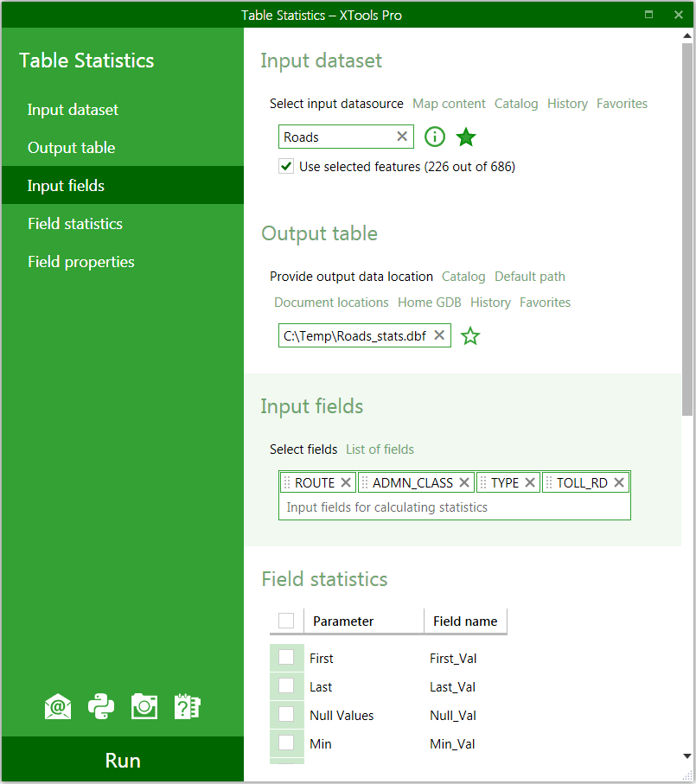Open the Map content datasource list
The width and height of the screenshot is (696, 784).
pyautogui.click(x=449, y=104)
